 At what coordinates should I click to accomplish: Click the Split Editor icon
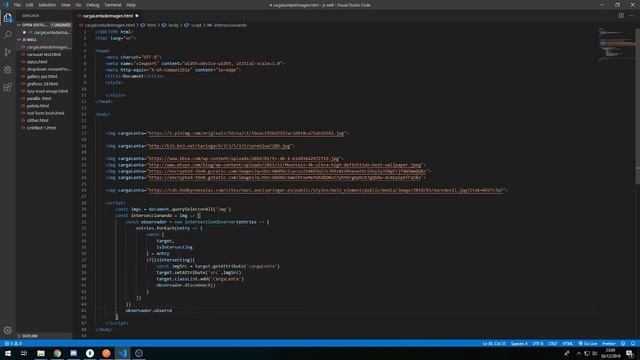621,16
